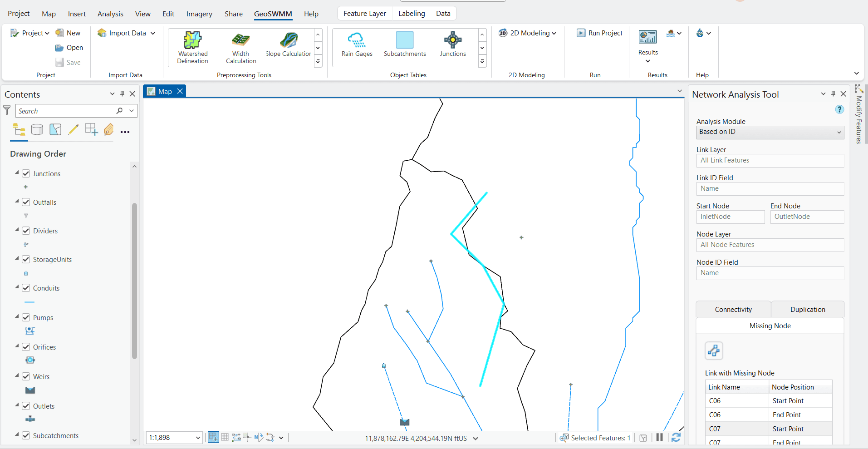Viewport: 868px width, 449px height.
Task: Uncheck the Pumps layer in Contents
Action: 26,317
